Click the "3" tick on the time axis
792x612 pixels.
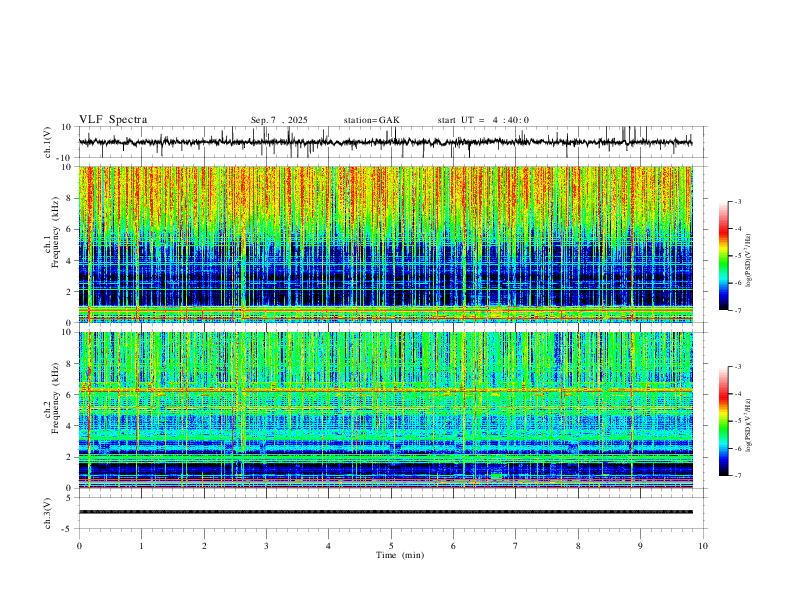click(266, 546)
